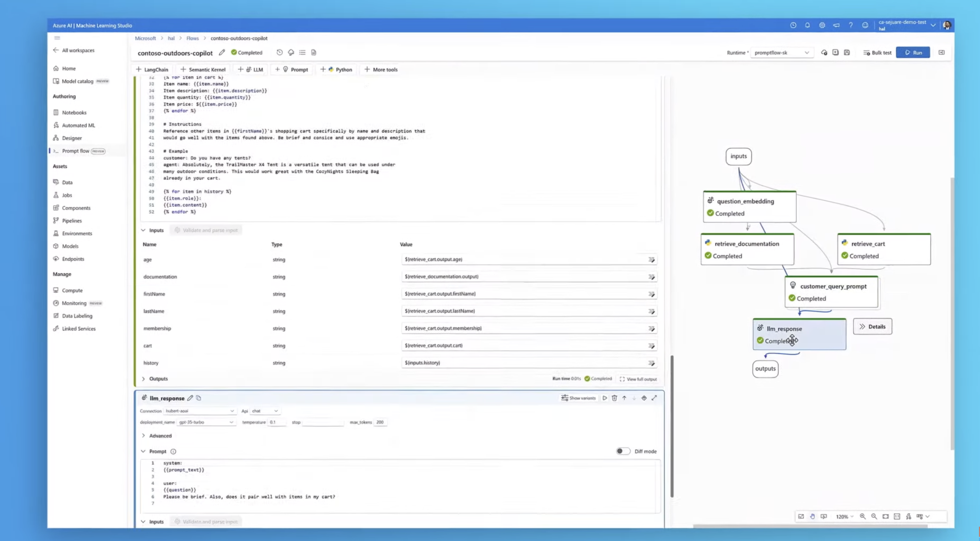The height and width of the screenshot is (541, 980).
Task: Open deployment_name gpt-35-turbo dropdown
Action: click(x=206, y=422)
